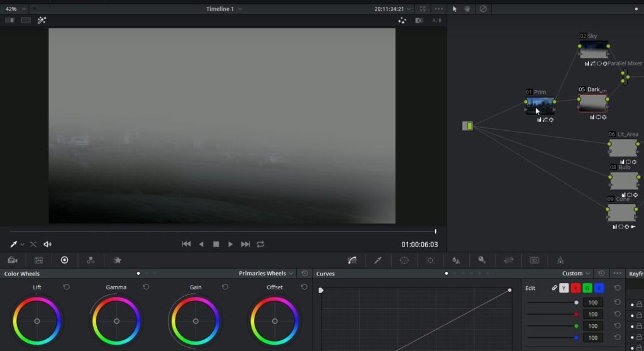Open the Curves palette icon
This screenshot has width=644, height=351.
[x=352, y=260]
